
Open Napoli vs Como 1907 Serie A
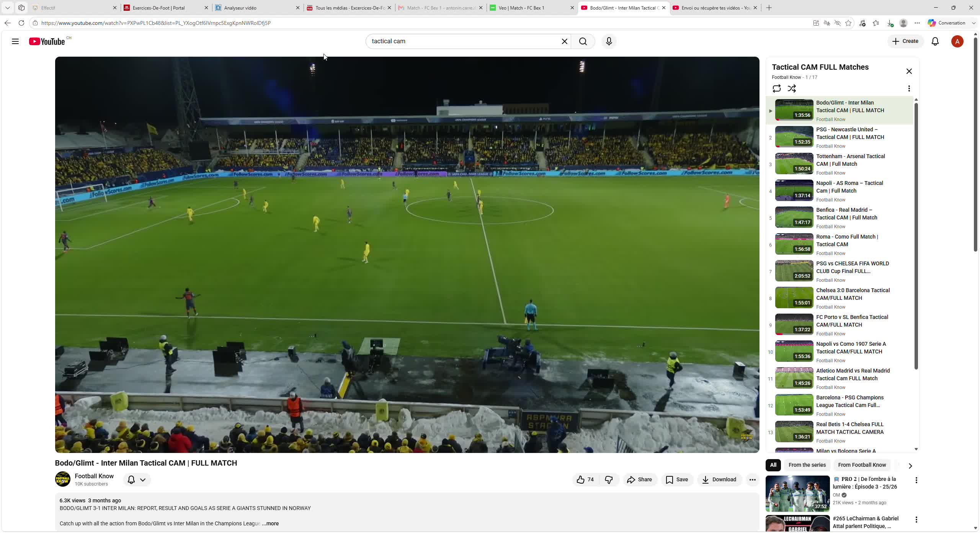(839, 352)
